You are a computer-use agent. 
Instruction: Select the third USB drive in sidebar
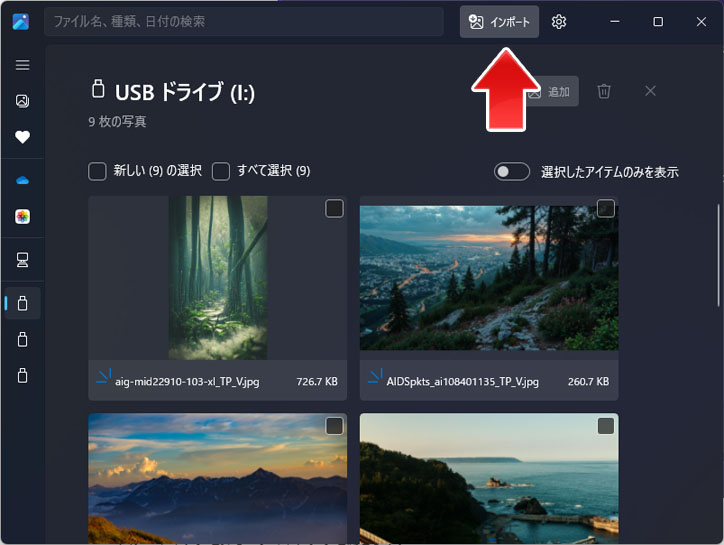(x=22, y=376)
